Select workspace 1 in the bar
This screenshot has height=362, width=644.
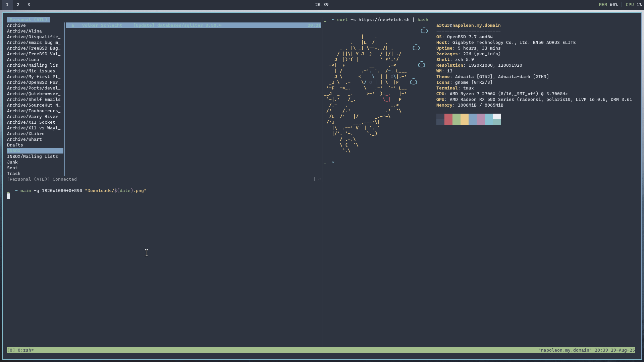[7, 5]
